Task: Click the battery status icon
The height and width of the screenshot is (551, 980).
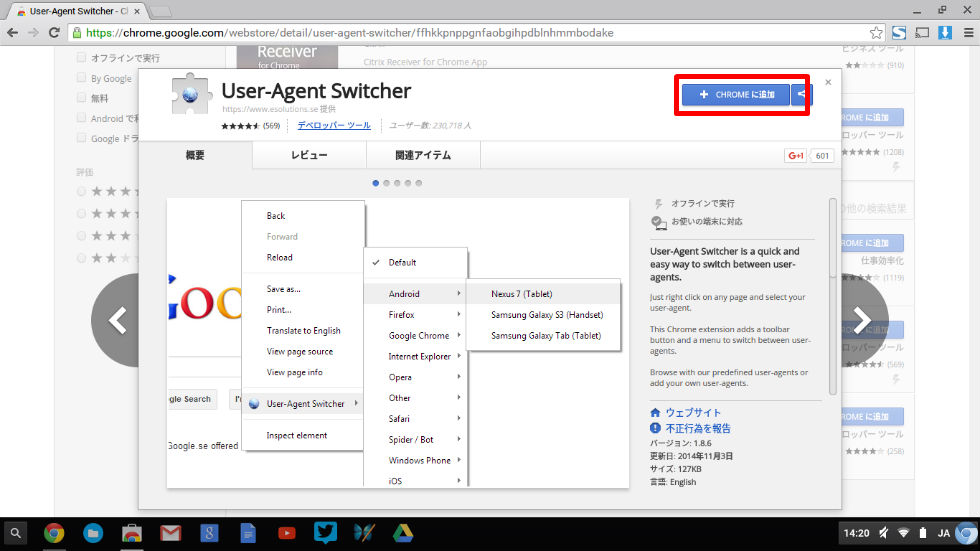Action: coord(923,534)
